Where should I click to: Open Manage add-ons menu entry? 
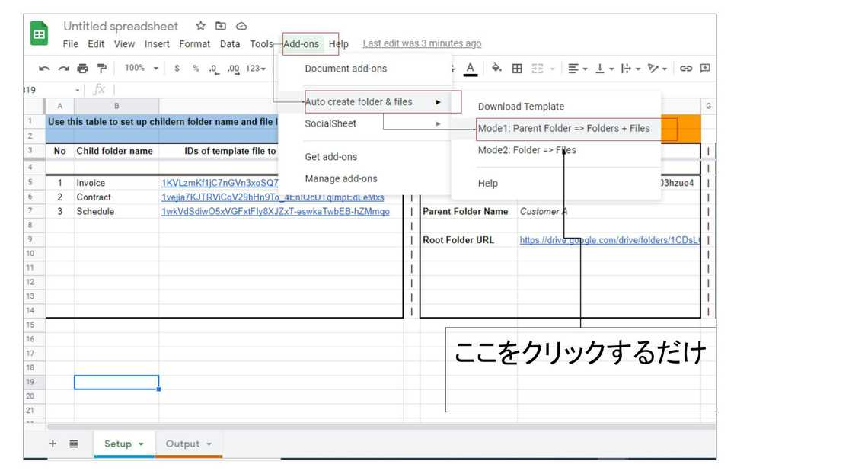pyautogui.click(x=340, y=179)
